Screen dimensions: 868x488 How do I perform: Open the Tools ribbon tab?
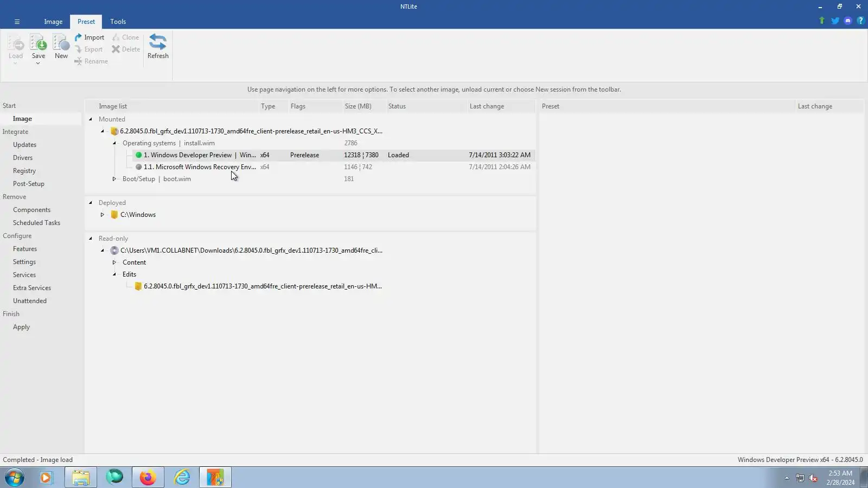coord(118,22)
